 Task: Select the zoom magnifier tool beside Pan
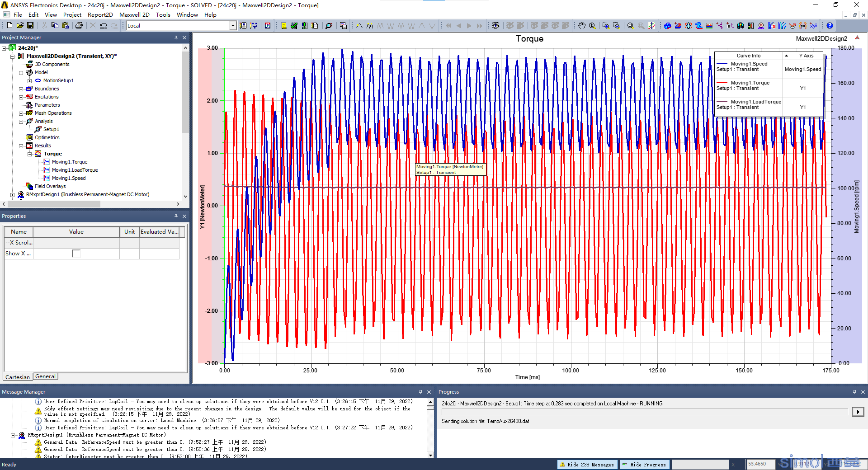click(592, 26)
